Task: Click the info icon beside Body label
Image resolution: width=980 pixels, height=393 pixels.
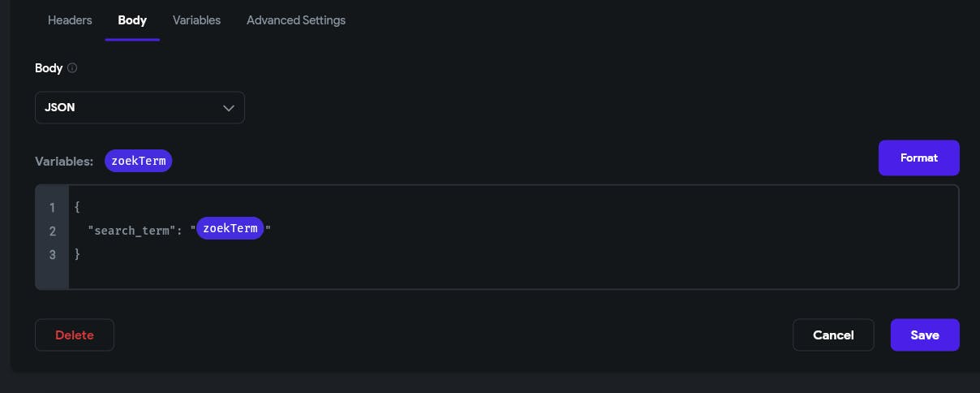Action: (72, 68)
